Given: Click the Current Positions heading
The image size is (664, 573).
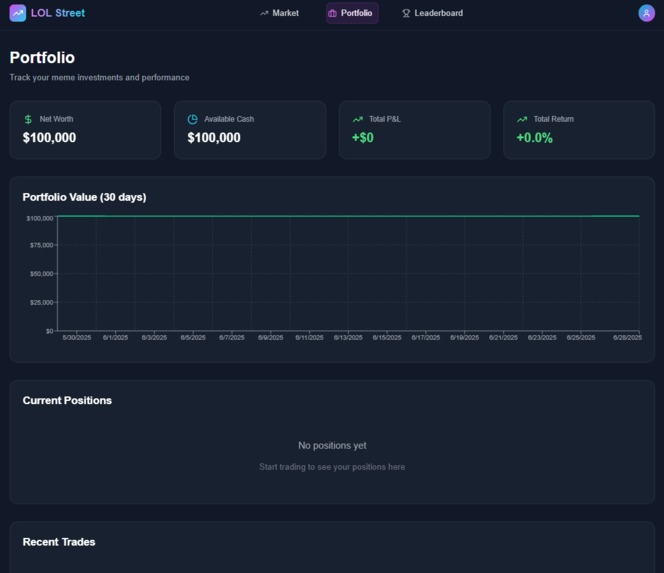Looking at the screenshot, I should click(x=67, y=401).
